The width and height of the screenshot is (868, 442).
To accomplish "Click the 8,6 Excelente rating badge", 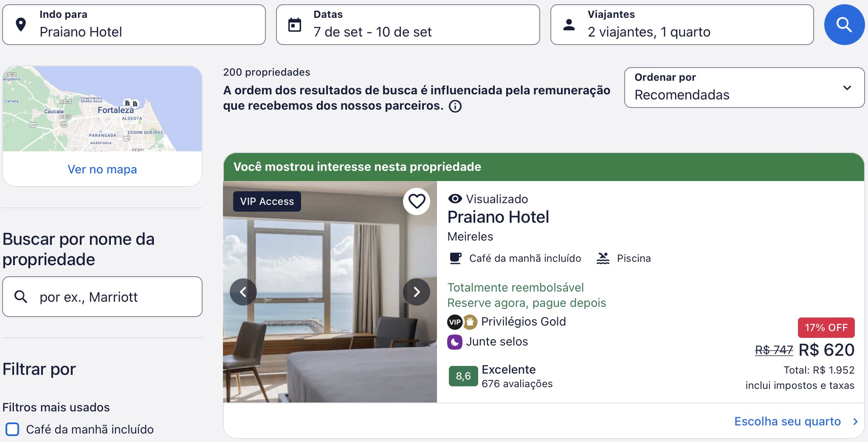I will click(463, 376).
